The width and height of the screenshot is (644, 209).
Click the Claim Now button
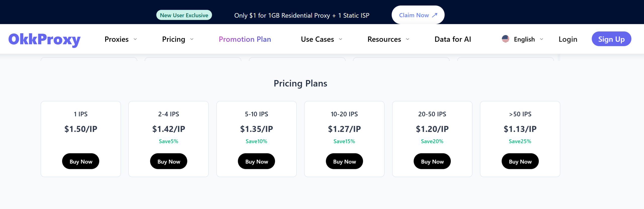coord(418,15)
